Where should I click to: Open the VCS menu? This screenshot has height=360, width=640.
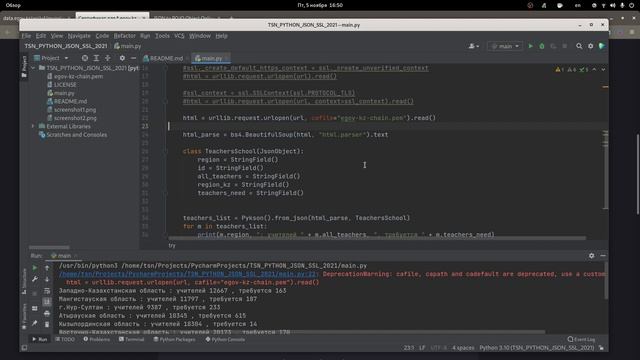(179, 36)
